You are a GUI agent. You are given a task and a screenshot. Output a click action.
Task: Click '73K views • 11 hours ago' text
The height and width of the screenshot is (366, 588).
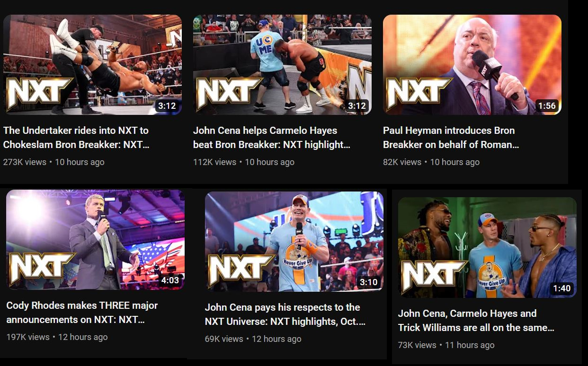click(x=446, y=345)
